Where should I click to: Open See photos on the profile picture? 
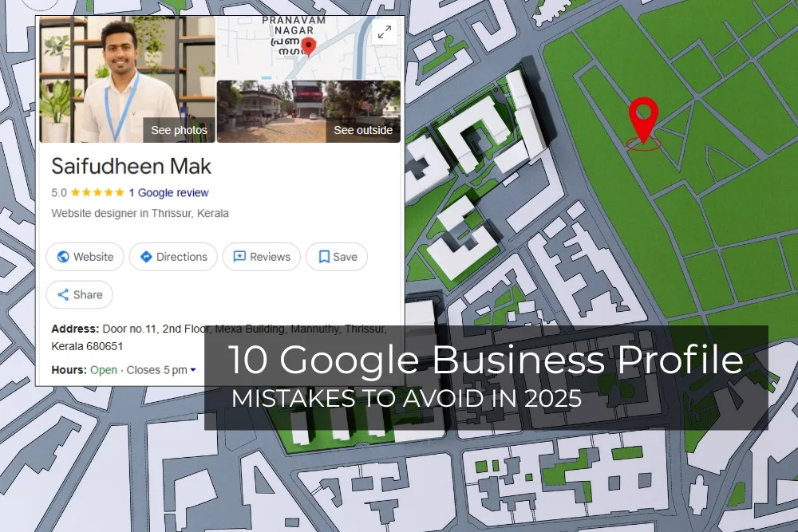coord(179,130)
